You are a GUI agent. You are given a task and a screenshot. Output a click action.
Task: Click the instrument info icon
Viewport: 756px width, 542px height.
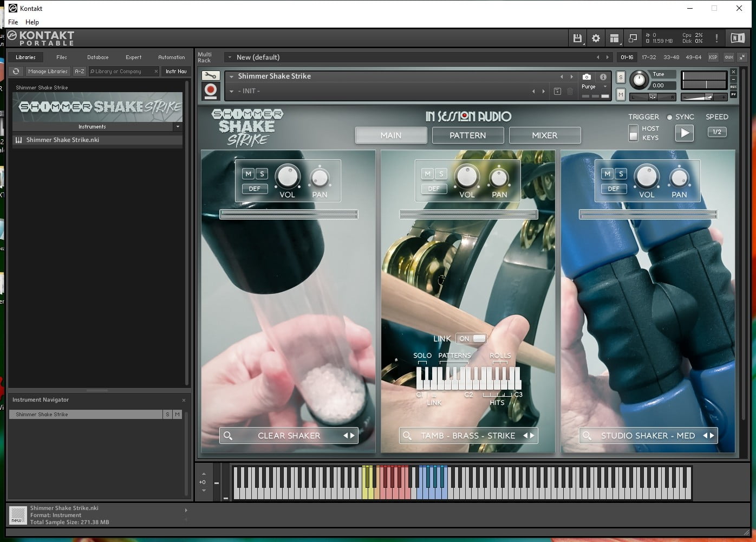[603, 77]
